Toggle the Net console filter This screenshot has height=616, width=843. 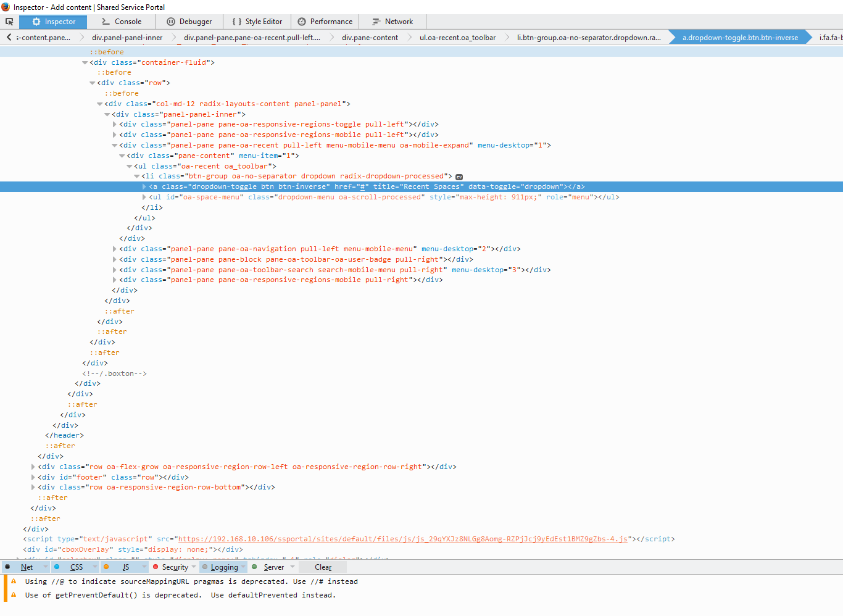click(22, 567)
